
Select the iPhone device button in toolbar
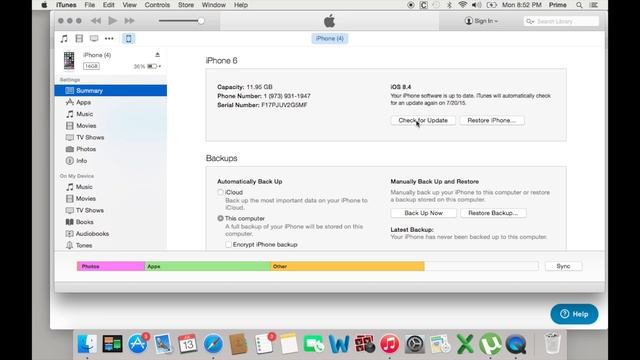click(129, 38)
